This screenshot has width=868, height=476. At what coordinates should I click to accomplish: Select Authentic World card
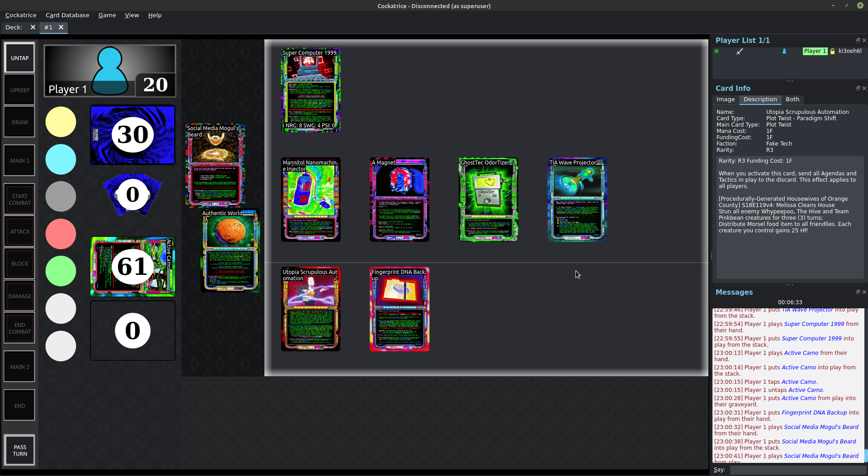pyautogui.click(x=230, y=250)
